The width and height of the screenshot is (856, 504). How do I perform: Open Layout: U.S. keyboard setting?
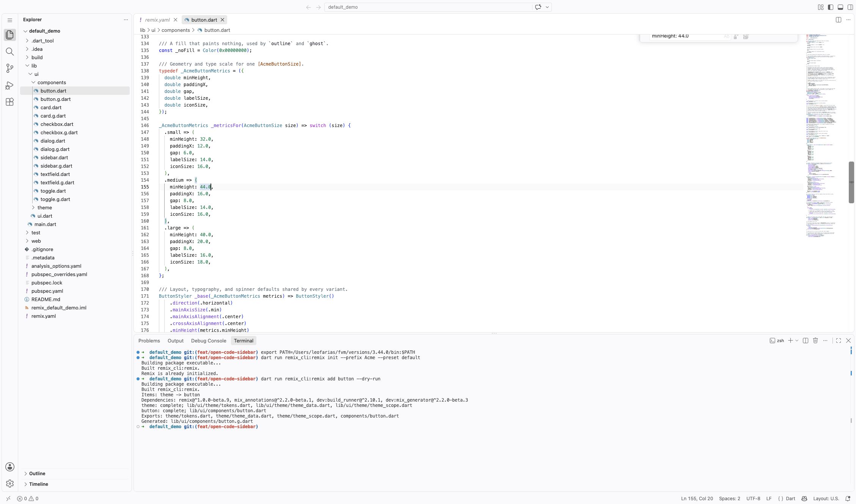[826, 499]
